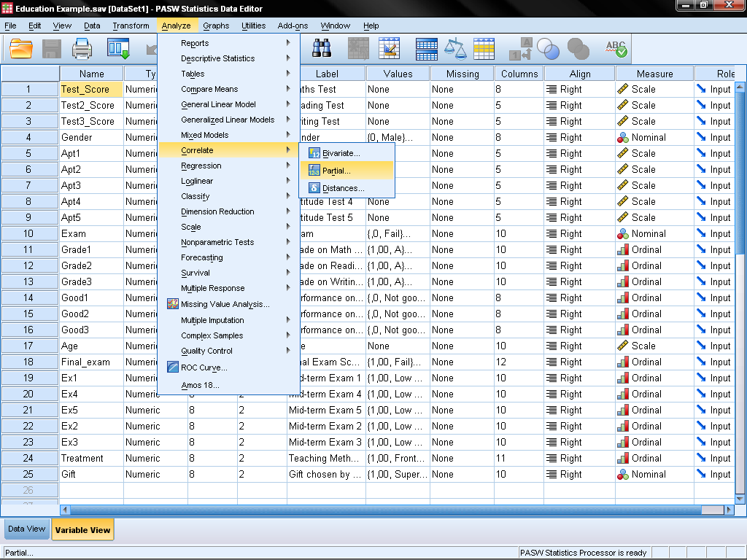747x560 pixels.
Task: Open the Graphs menu
Action: tap(216, 26)
